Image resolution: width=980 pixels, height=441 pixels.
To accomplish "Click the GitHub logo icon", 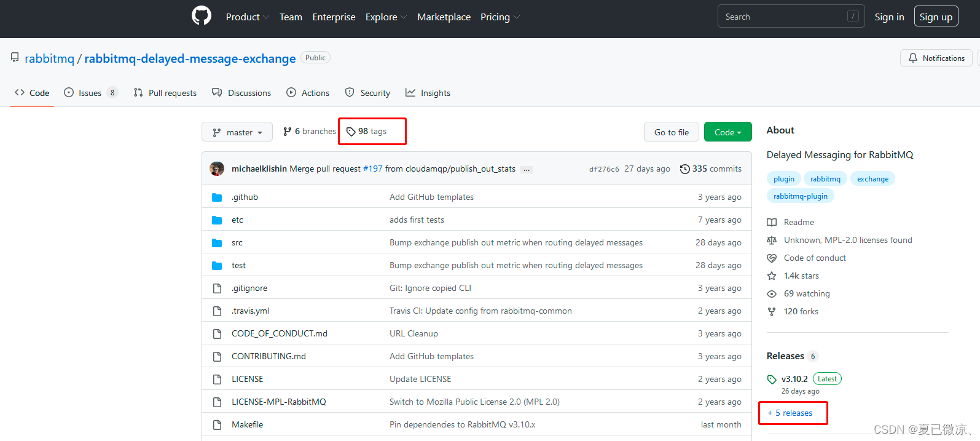I will (202, 16).
